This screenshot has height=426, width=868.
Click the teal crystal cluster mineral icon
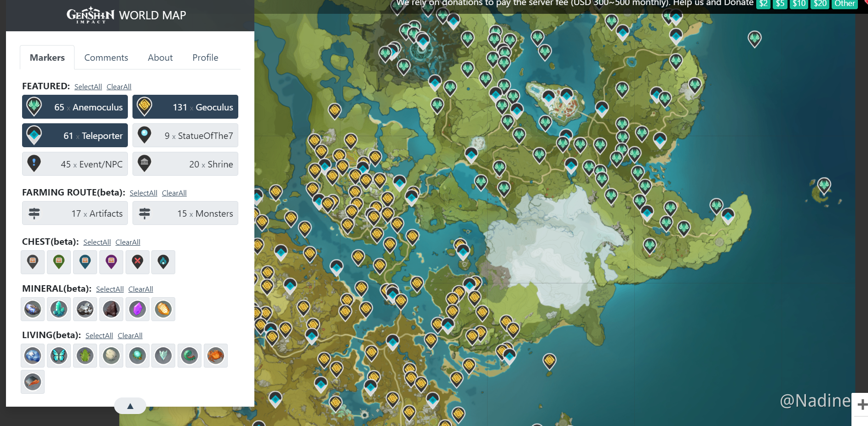(x=59, y=309)
